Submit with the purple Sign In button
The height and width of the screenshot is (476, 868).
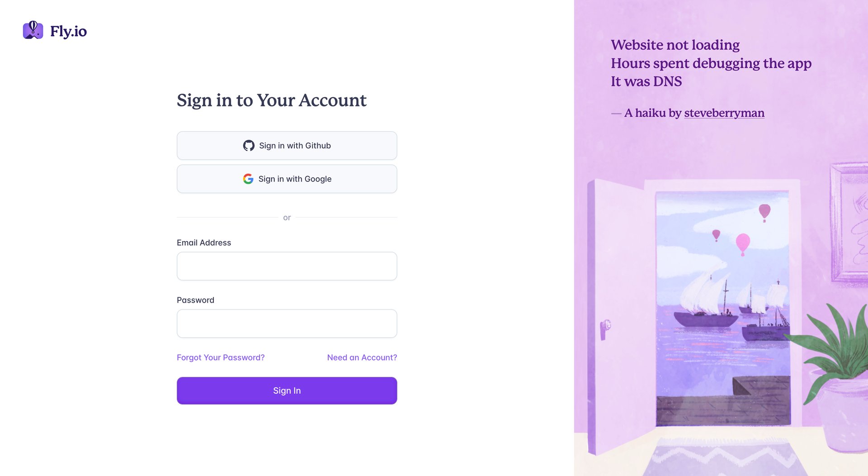tap(287, 390)
